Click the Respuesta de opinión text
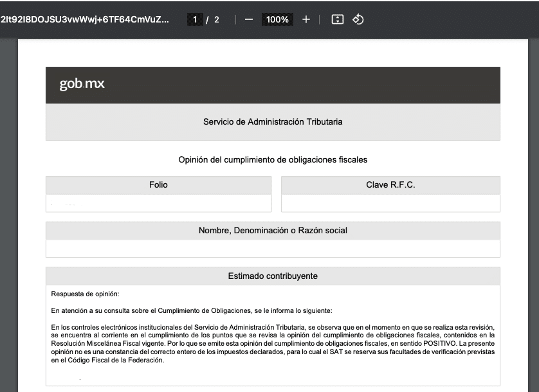Viewport: 539px width, 392px height. pyautogui.click(x=86, y=294)
